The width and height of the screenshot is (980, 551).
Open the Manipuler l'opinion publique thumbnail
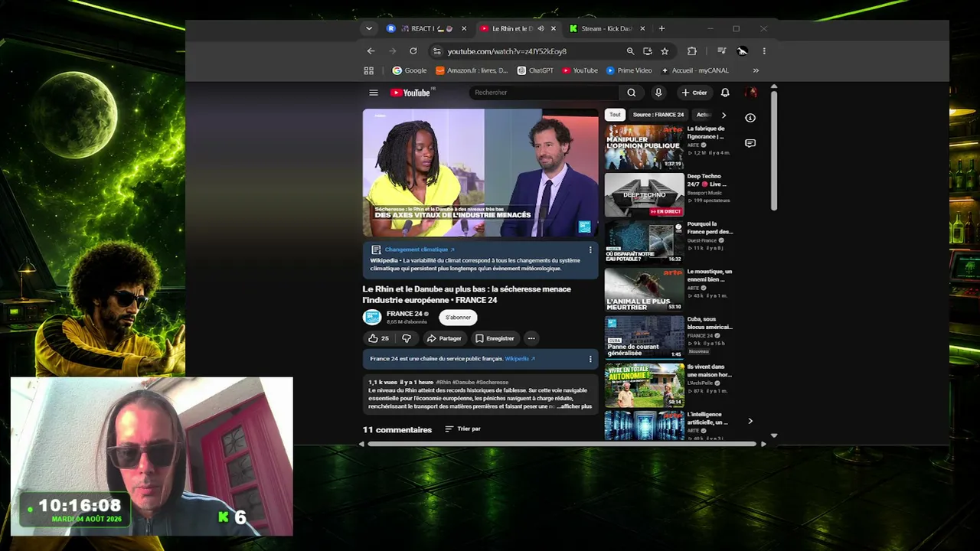point(644,147)
